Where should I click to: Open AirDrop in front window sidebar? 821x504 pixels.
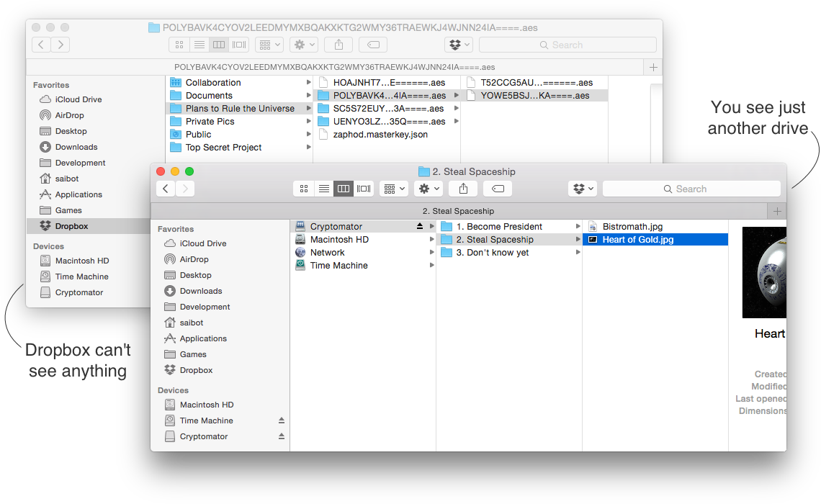[194, 259]
